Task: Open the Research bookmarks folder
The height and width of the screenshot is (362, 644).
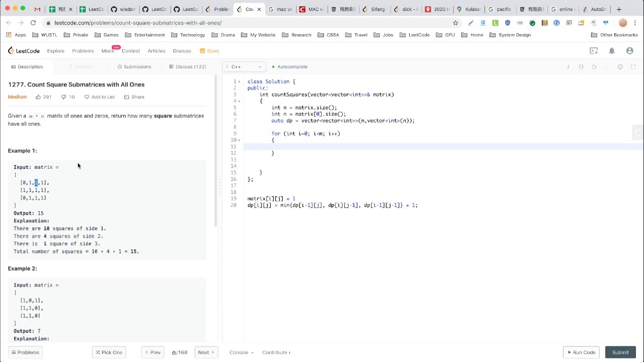Action: point(296,35)
